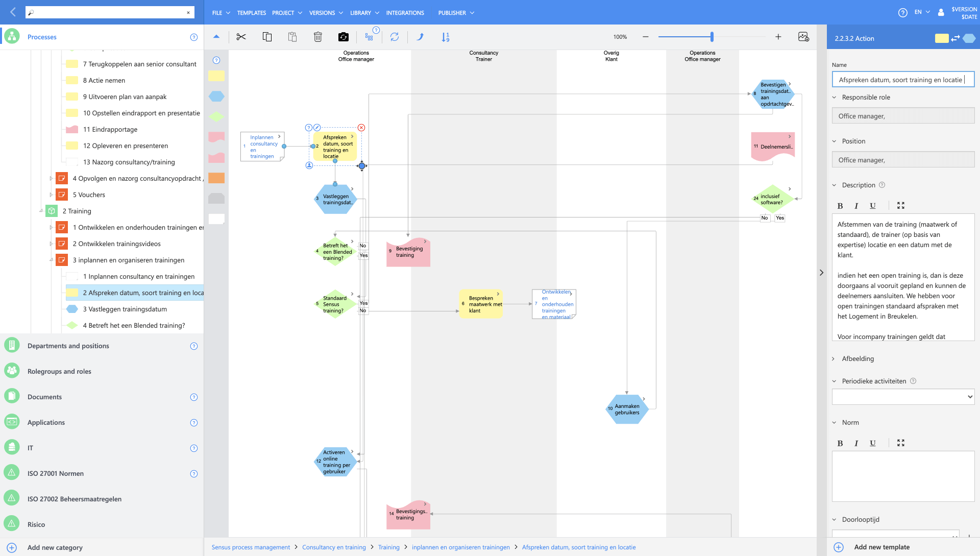Open the LIBRARY menu
The height and width of the screenshot is (556, 980).
(x=364, y=13)
